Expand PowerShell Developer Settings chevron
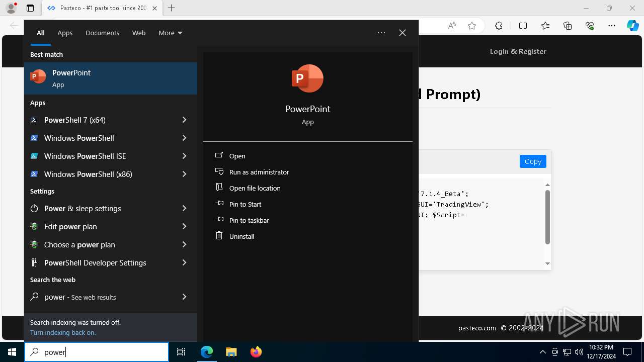Screen dimensions: 644x362 pyautogui.click(x=184, y=262)
